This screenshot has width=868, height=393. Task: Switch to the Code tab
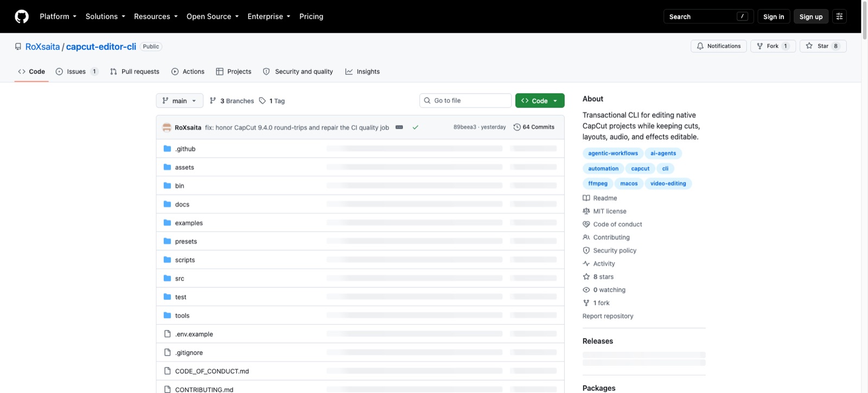tap(31, 72)
